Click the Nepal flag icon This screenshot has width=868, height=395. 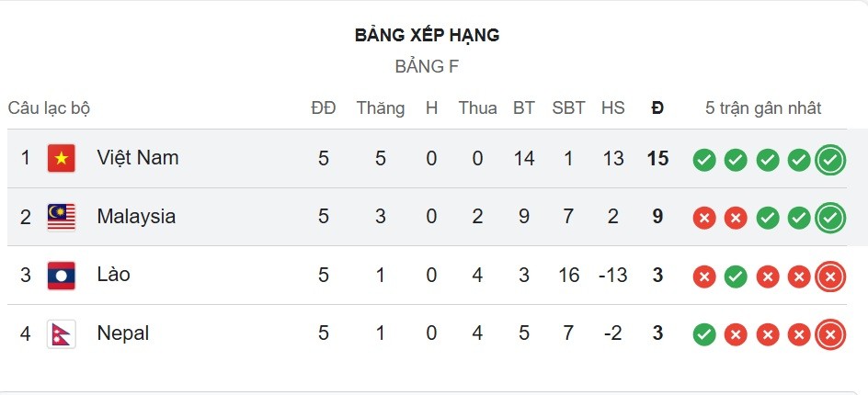pyautogui.click(x=62, y=333)
